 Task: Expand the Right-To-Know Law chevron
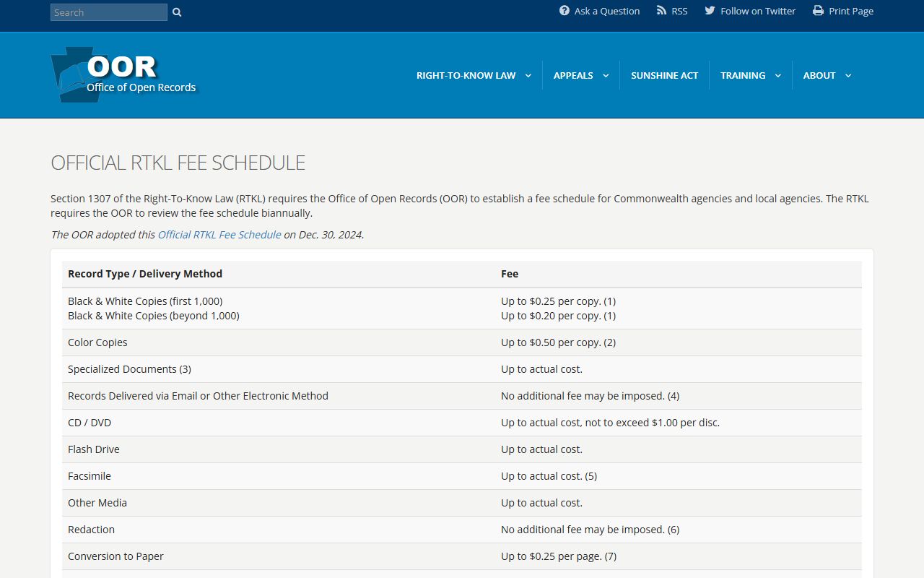(x=528, y=76)
